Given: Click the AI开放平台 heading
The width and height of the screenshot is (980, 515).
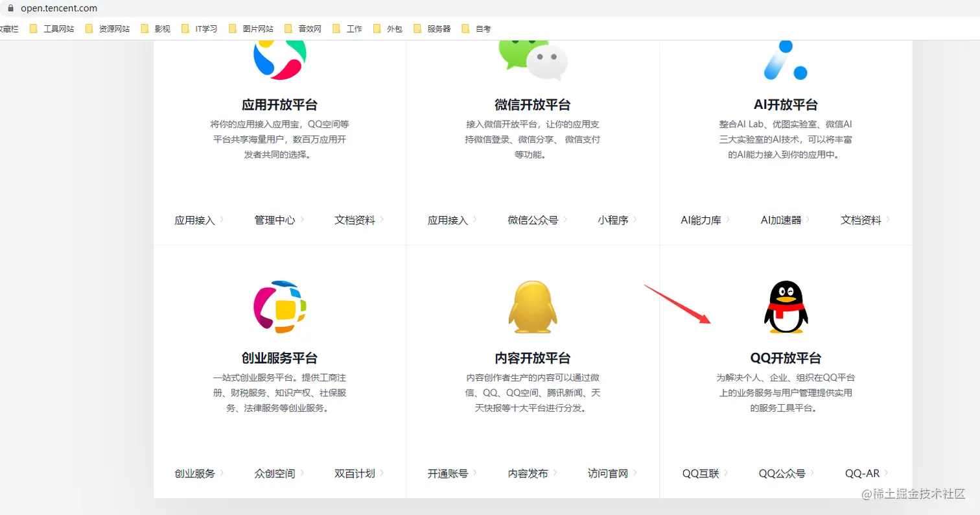Looking at the screenshot, I should pyautogui.click(x=786, y=105).
